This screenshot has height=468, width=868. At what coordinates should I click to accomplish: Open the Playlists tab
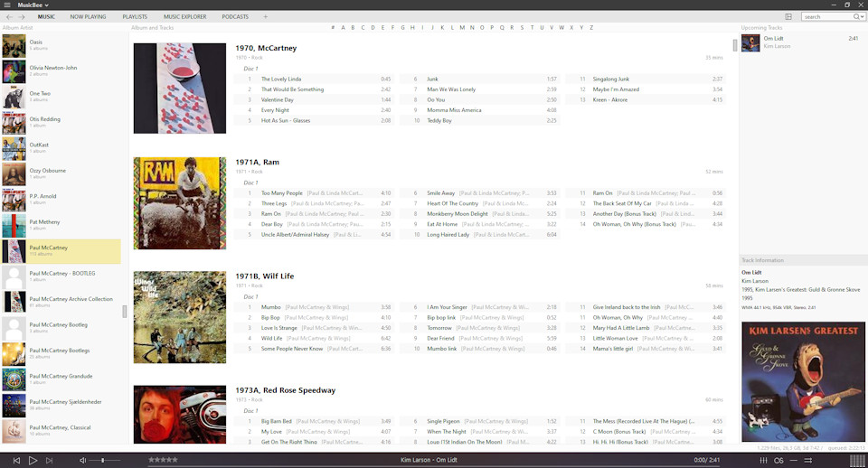[135, 17]
